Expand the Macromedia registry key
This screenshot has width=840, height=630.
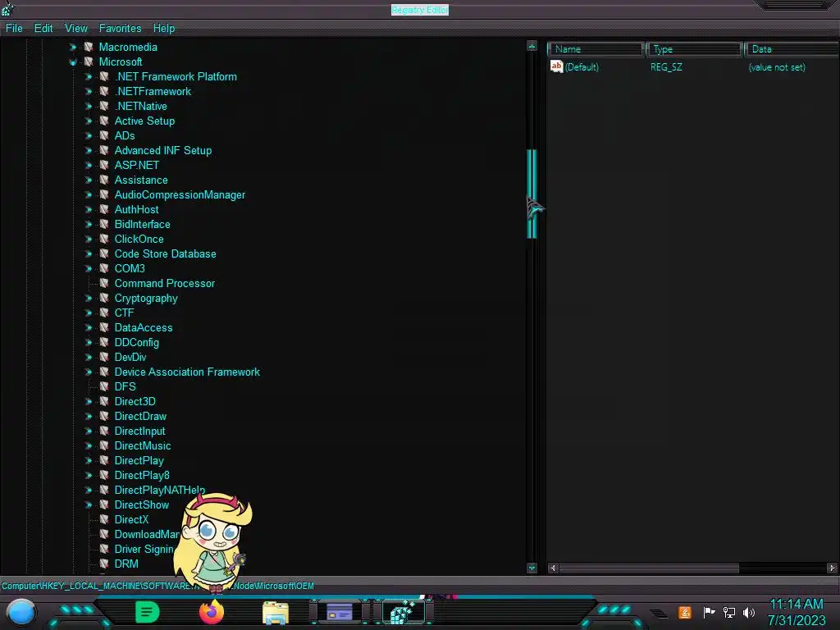tap(73, 47)
